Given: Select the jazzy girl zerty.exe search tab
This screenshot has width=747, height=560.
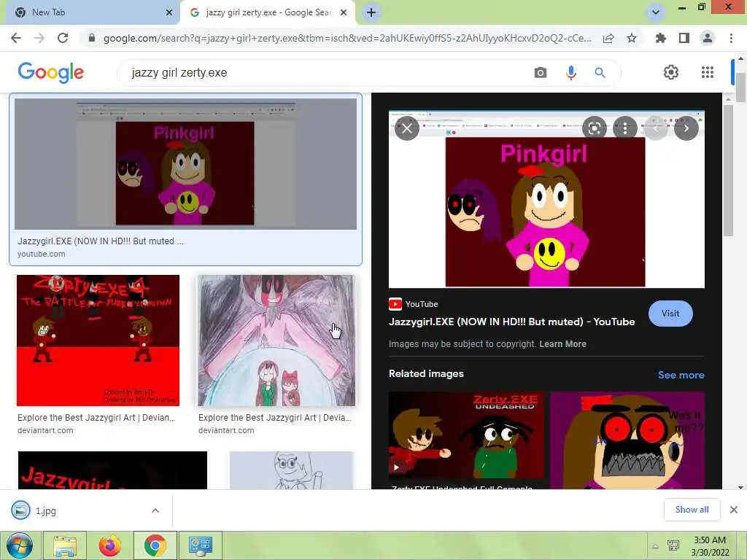Looking at the screenshot, I should coord(268,12).
